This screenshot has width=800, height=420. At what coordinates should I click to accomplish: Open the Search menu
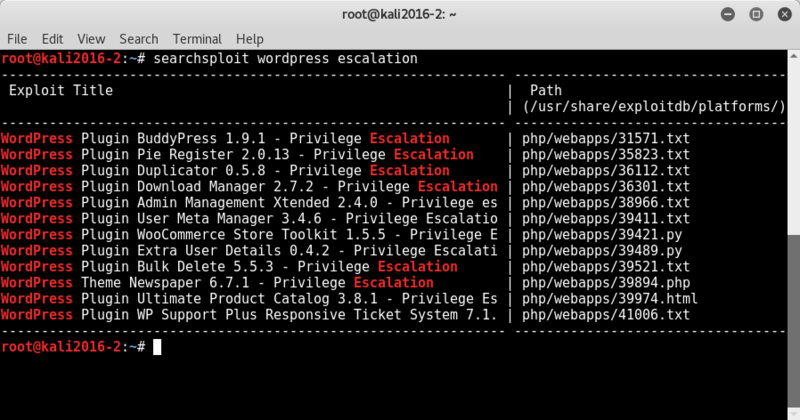(x=138, y=39)
